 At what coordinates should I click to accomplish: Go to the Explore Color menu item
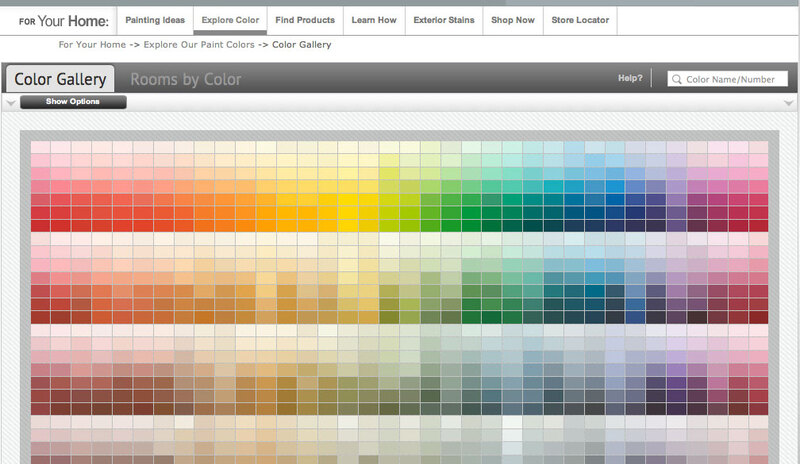pyautogui.click(x=229, y=20)
